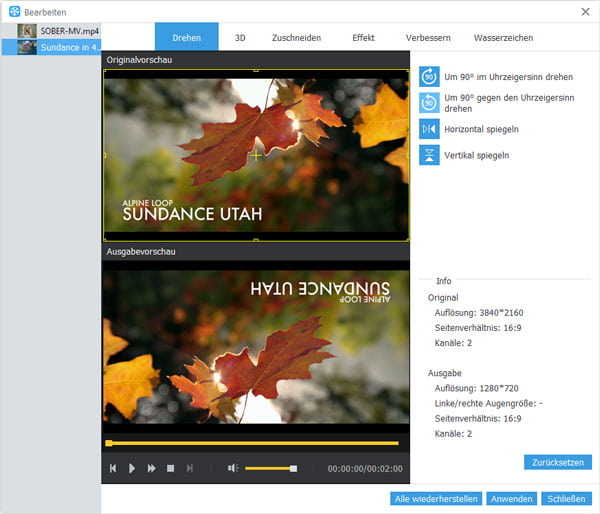Image resolution: width=600 pixels, height=514 pixels.
Task: Stop the video playback
Action: pos(171,468)
